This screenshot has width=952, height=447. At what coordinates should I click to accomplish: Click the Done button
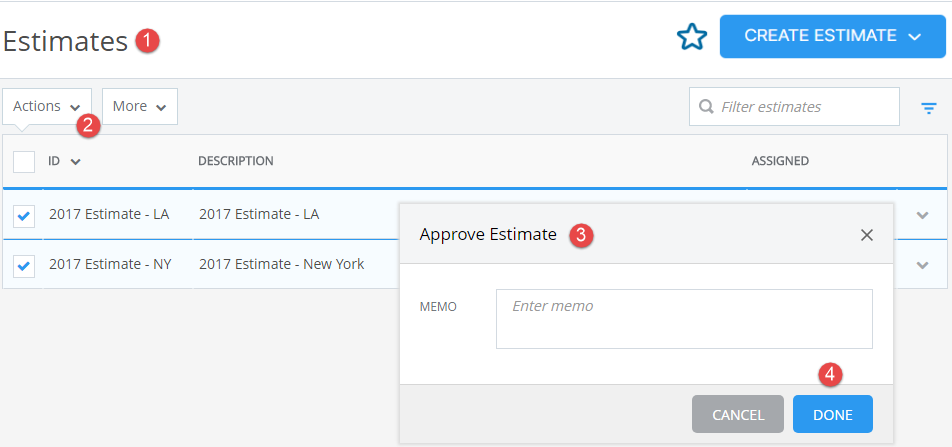tap(832, 414)
